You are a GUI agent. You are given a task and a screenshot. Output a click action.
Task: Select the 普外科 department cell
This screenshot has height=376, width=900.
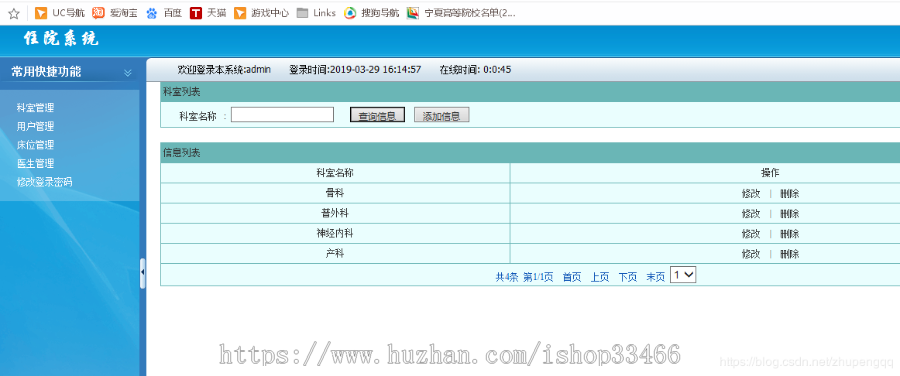pyautogui.click(x=335, y=213)
